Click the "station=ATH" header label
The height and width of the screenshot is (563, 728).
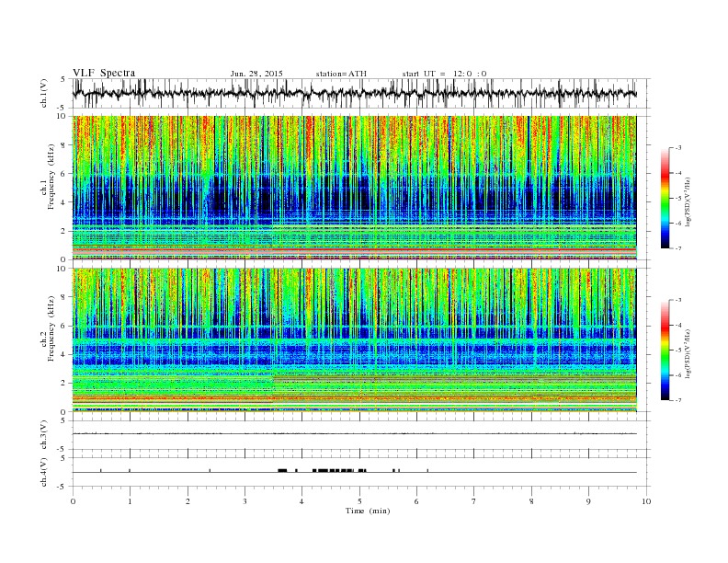341,74
